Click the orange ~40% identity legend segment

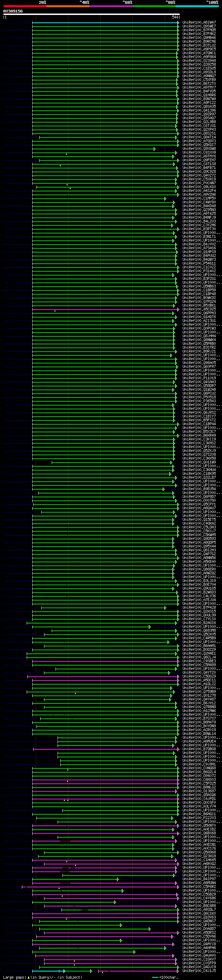coord(68,6)
